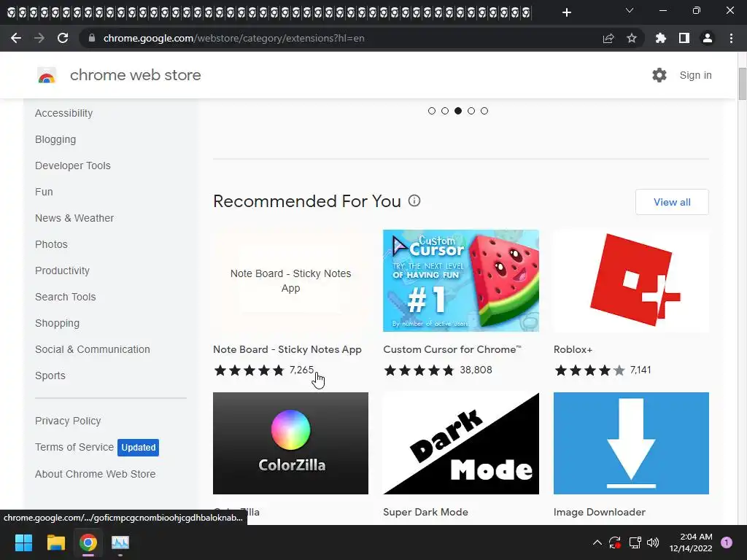Click the 38,808 ratings count
This screenshot has height=560, width=747.
[476, 370]
